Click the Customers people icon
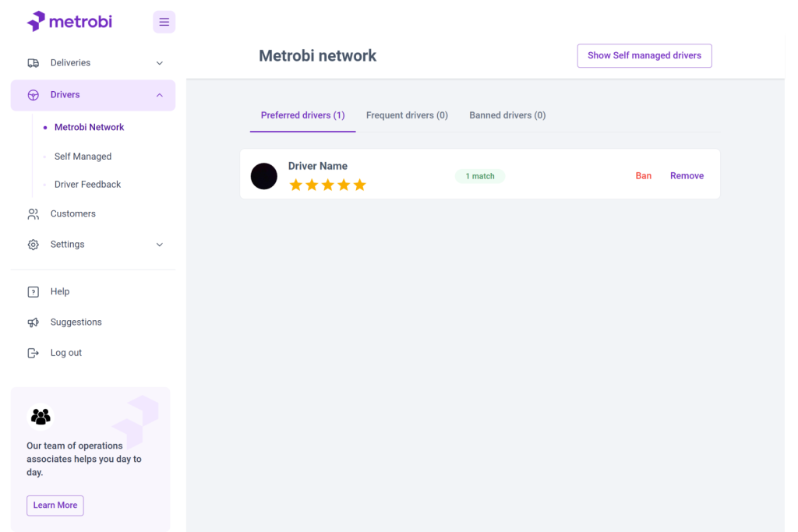This screenshot has width=798, height=532. click(x=33, y=213)
